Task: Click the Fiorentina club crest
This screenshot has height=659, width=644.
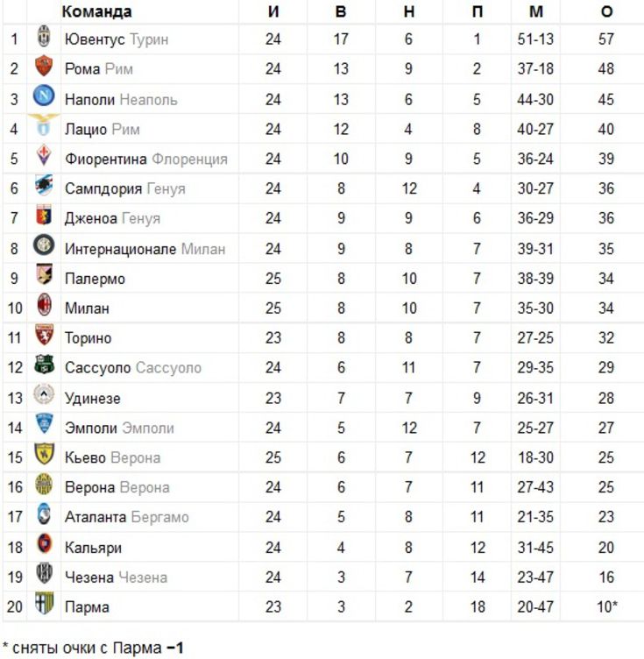Action: [44, 155]
